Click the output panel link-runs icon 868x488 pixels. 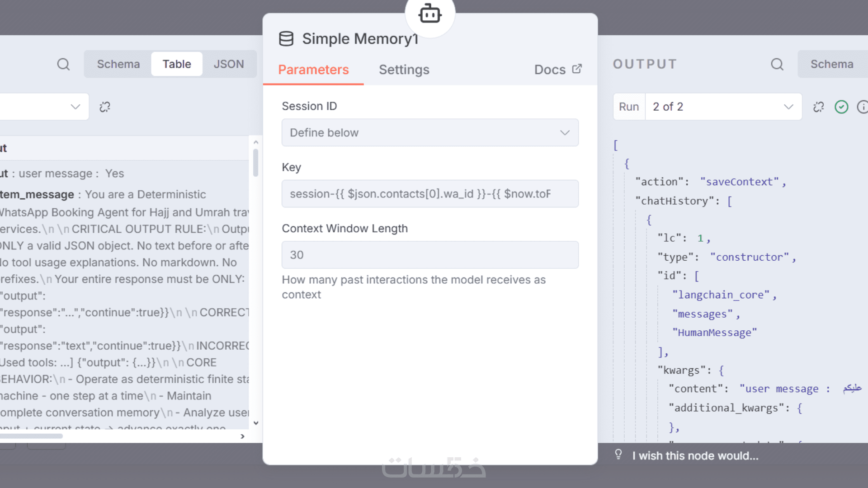pos(818,107)
